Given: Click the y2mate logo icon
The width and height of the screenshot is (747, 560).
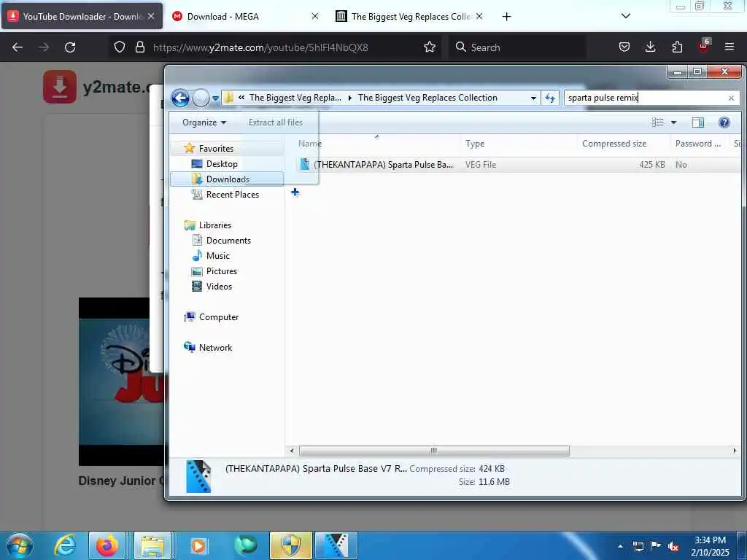Looking at the screenshot, I should point(60,87).
